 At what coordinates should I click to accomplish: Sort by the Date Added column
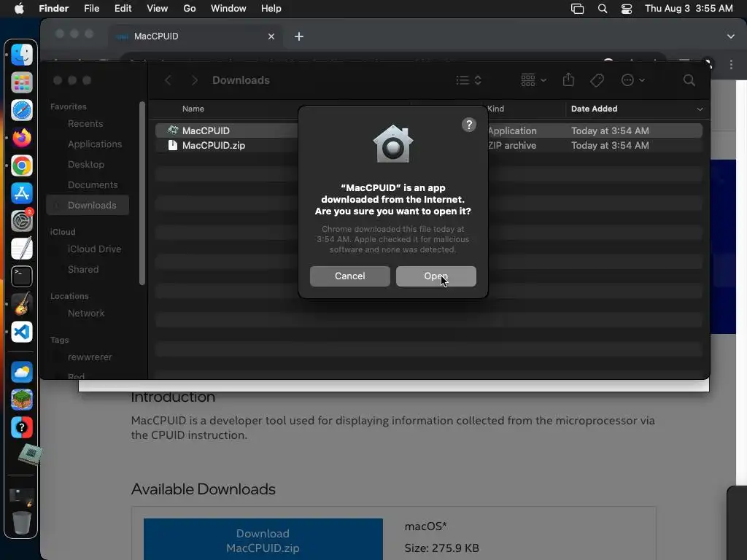[x=594, y=109]
